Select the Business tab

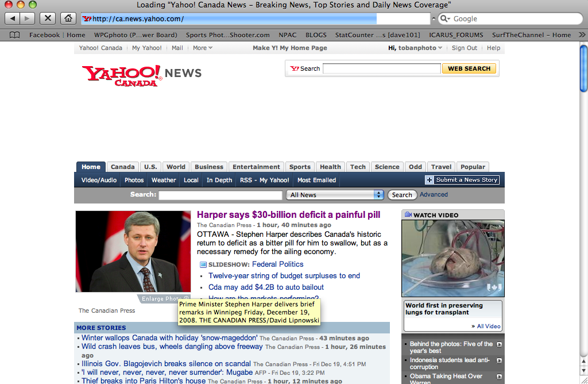pyautogui.click(x=209, y=167)
